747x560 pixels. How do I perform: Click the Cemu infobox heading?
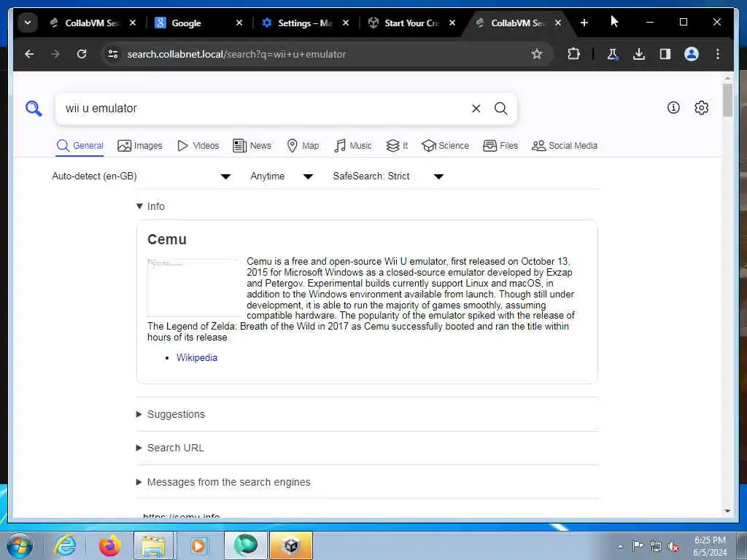(x=167, y=239)
